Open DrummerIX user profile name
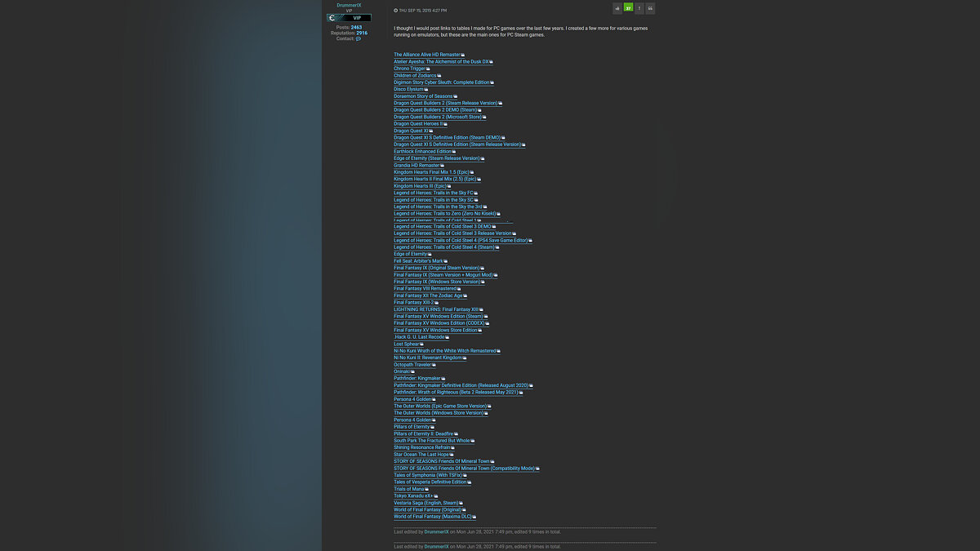Image resolution: width=980 pixels, height=551 pixels. [349, 5]
